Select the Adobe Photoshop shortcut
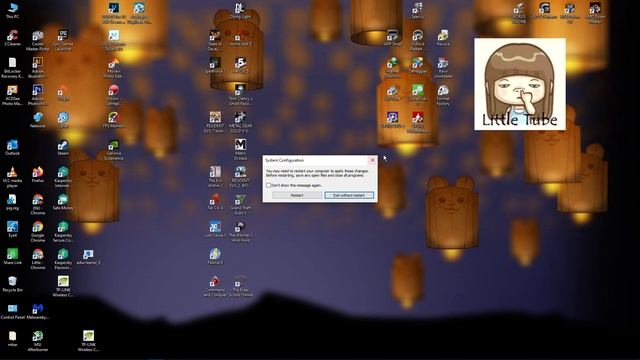The image size is (640, 360). pyautogui.click(x=38, y=95)
